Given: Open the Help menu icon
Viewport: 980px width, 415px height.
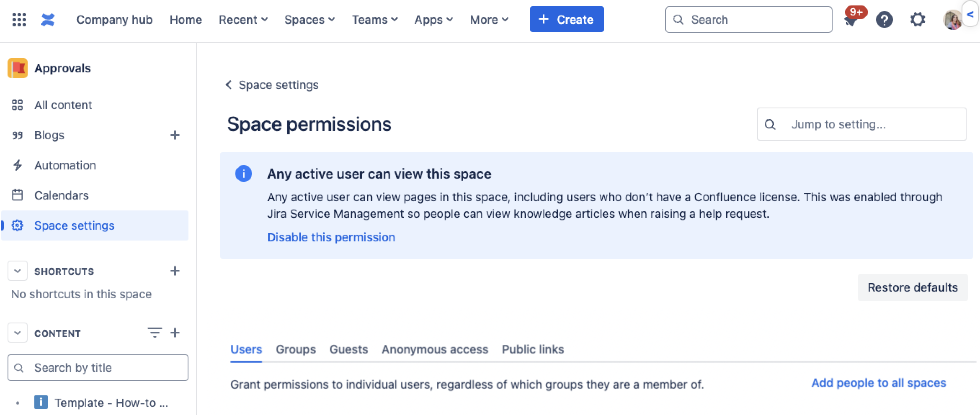Looking at the screenshot, I should pyautogui.click(x=885, y=19).
